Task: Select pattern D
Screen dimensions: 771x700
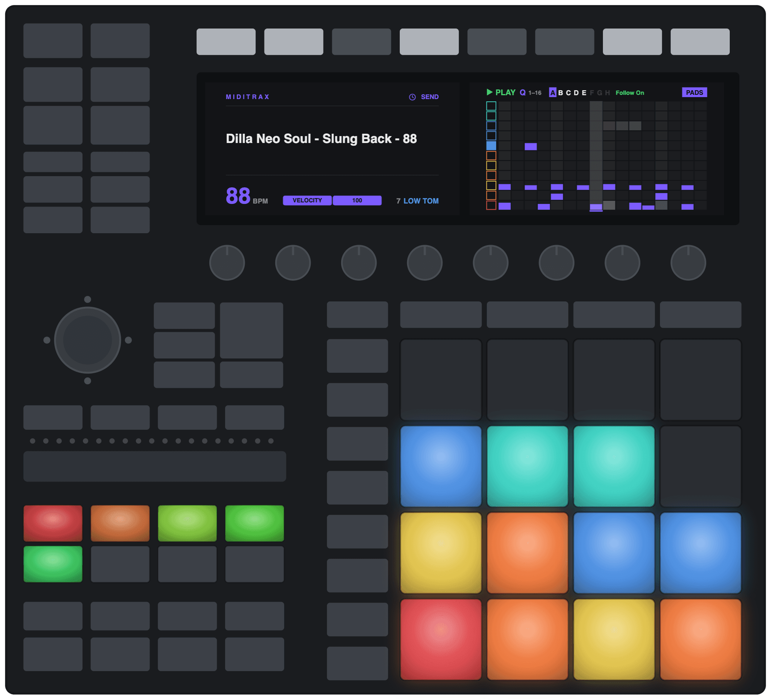Action: tap(576, 93)
